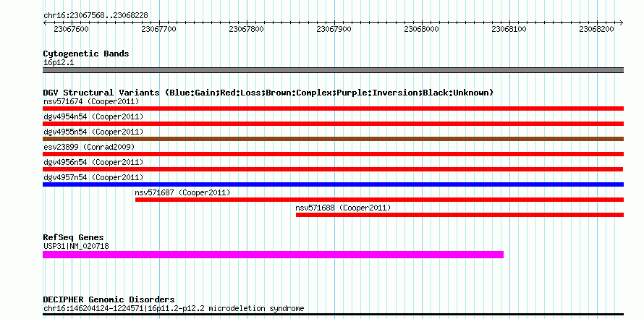Image resolution: width=644 pixels, height=319 pixels.
Task: Select the dgv4956n54 (Cooper2011) label
Action: click(93, 162)
